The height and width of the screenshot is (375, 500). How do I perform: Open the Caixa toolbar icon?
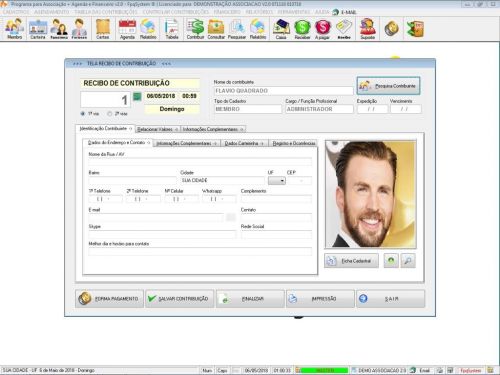[x=281, y=29]
